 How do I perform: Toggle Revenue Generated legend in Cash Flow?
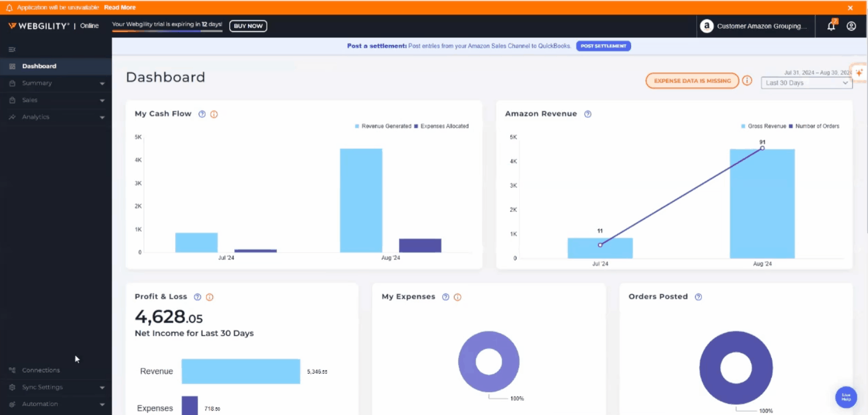pyautogui.click(x=382, y=126)
